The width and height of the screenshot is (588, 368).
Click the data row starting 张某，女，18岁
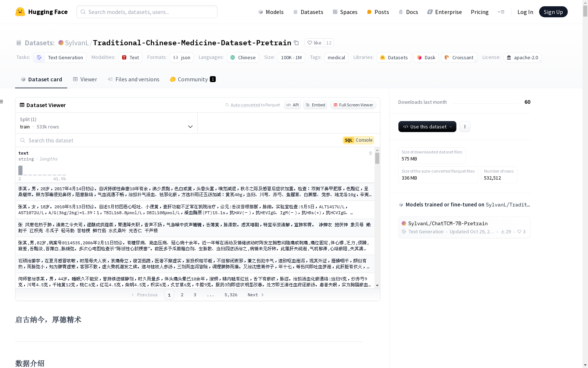[195, 210]
